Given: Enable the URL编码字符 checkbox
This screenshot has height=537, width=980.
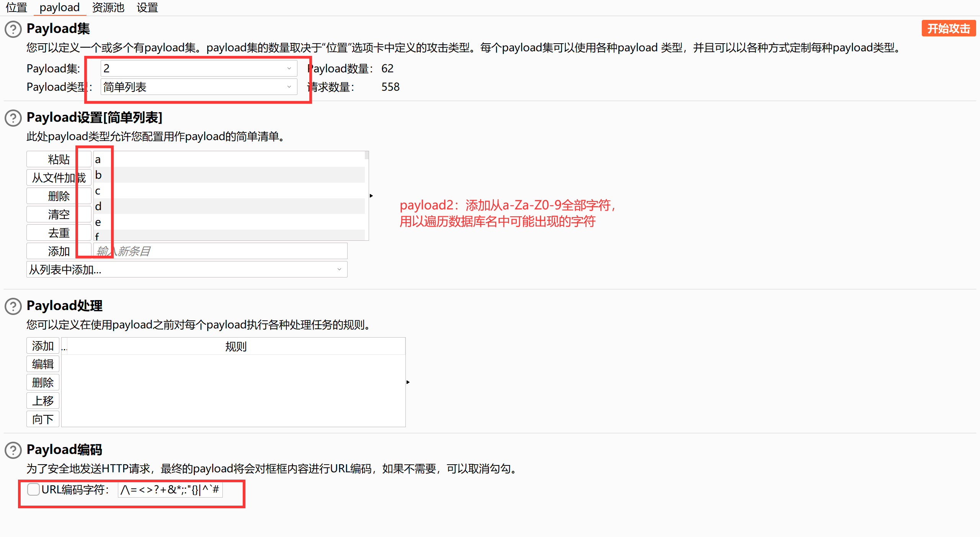Looking at the screenshot, I should [33, 489].
